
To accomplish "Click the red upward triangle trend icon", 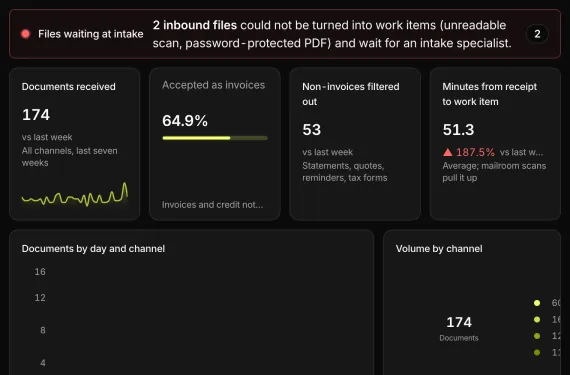I will (447, 152).
